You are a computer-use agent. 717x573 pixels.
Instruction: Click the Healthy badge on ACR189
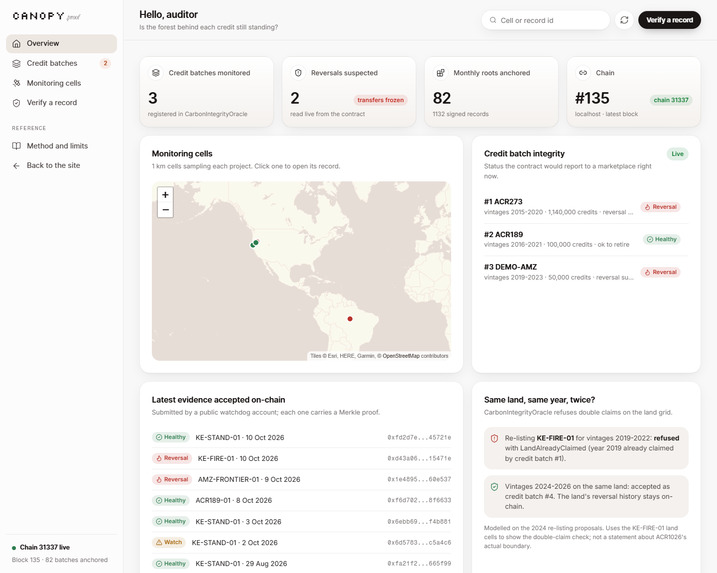[x=662, y=239]
